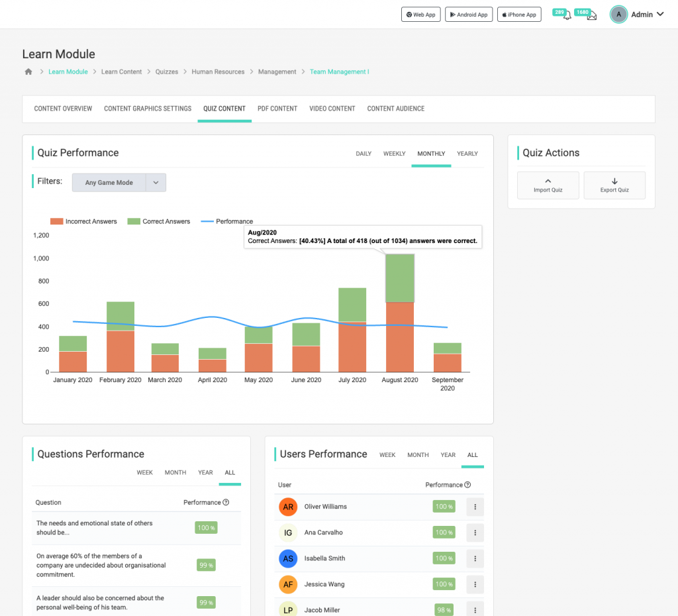The width and height of the screenshot is (678, 616).
Task: Click the Import Quiz button
Action: [x=548, y=185]
